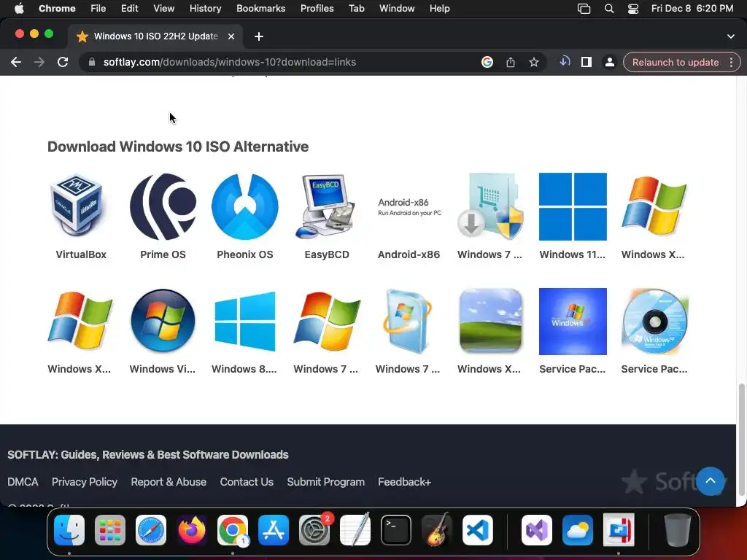Image resolution: width=747 pixels, height=560 pixels.
Task: Open the Bookmarks menu
Action: coord(260,9)
